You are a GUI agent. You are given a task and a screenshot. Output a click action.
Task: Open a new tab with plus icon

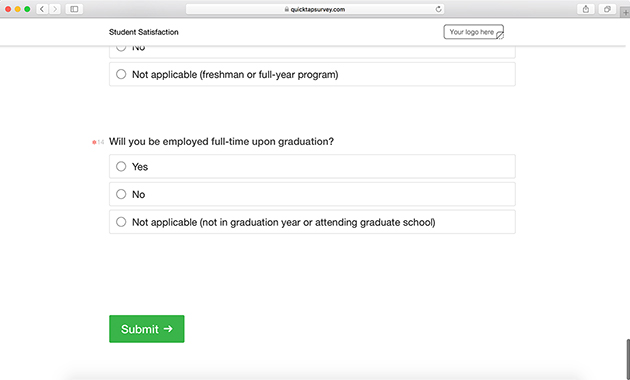pyautogui.click(x=625, y=12)
